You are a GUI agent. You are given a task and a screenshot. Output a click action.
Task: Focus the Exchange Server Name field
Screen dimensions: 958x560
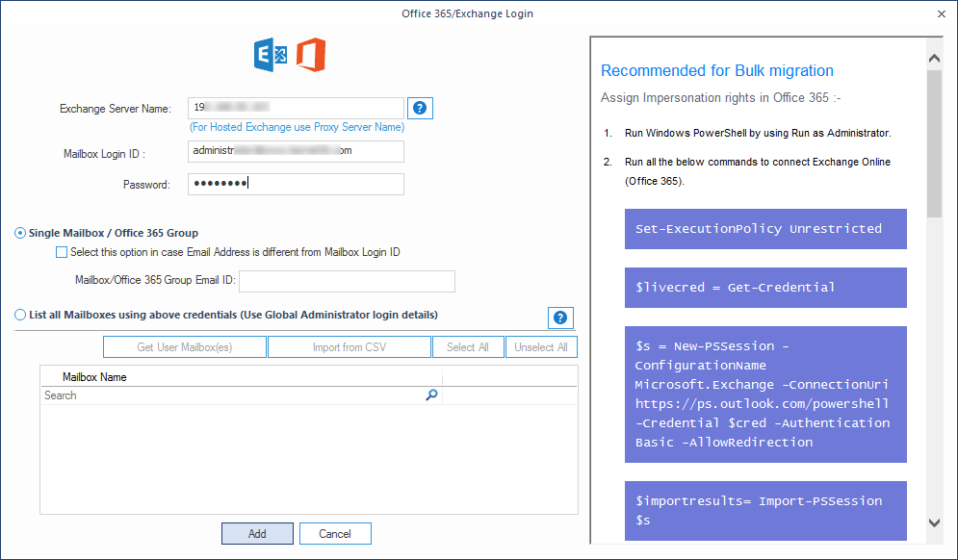pos(296,108)
